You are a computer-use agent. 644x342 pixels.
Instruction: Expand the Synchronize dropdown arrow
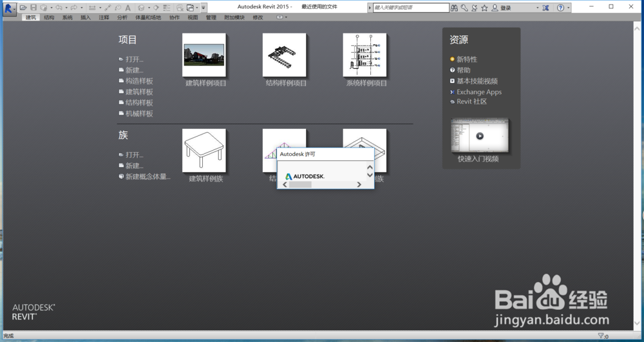[x=52, y=7]
